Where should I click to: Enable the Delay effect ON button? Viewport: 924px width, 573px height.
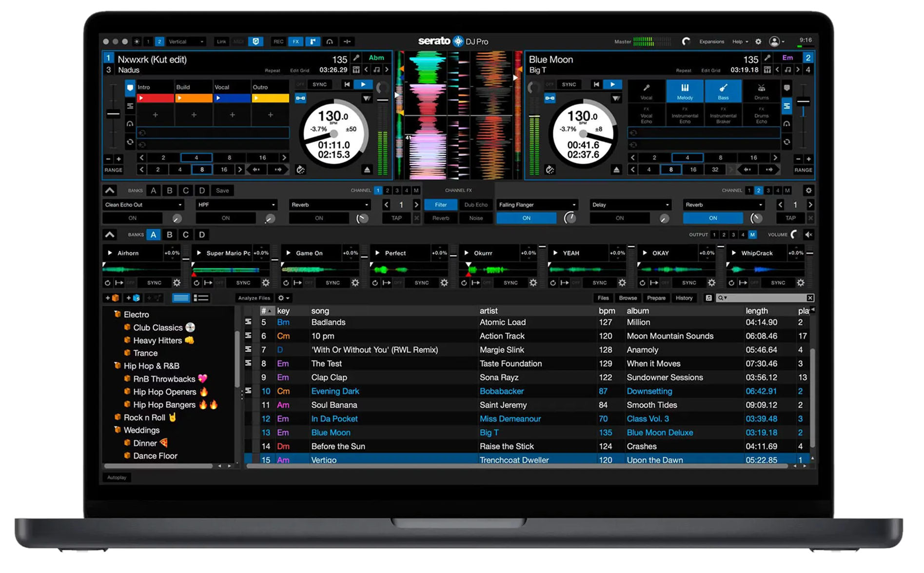coord(620,218)
